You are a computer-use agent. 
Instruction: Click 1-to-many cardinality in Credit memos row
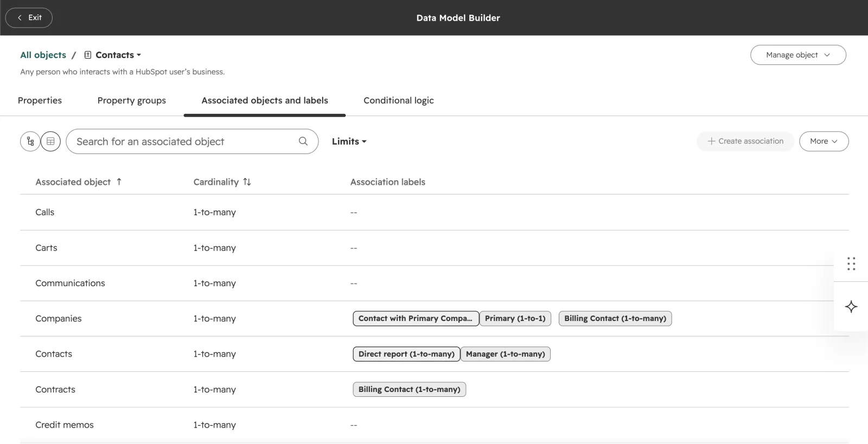[x=215, y=425]
